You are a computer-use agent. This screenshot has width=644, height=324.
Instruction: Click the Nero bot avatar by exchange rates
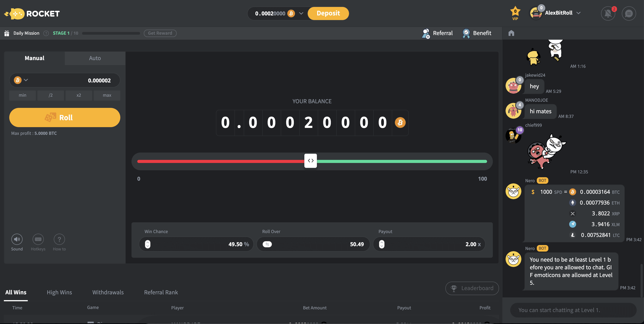513,191
